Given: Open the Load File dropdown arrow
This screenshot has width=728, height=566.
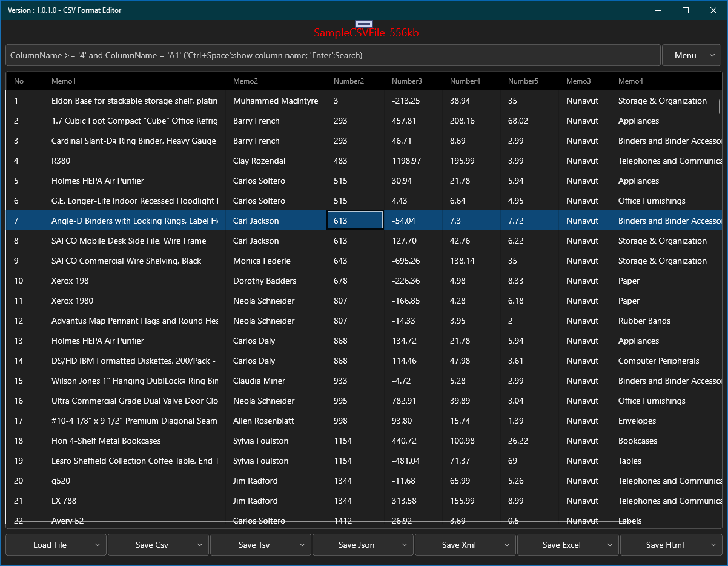Looking at the screenshot, I should click(98, 545).
